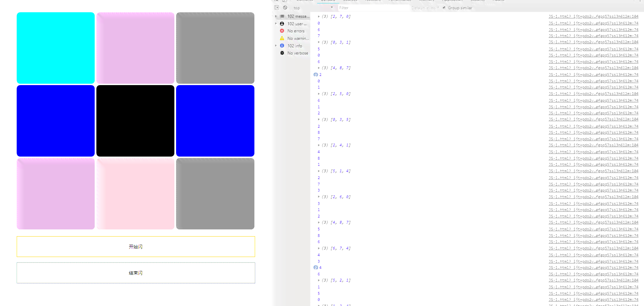Viewport: 644px width, 306px height.
Task: Click the repeat-count badge beside value 4
Action: coord(316,268)
